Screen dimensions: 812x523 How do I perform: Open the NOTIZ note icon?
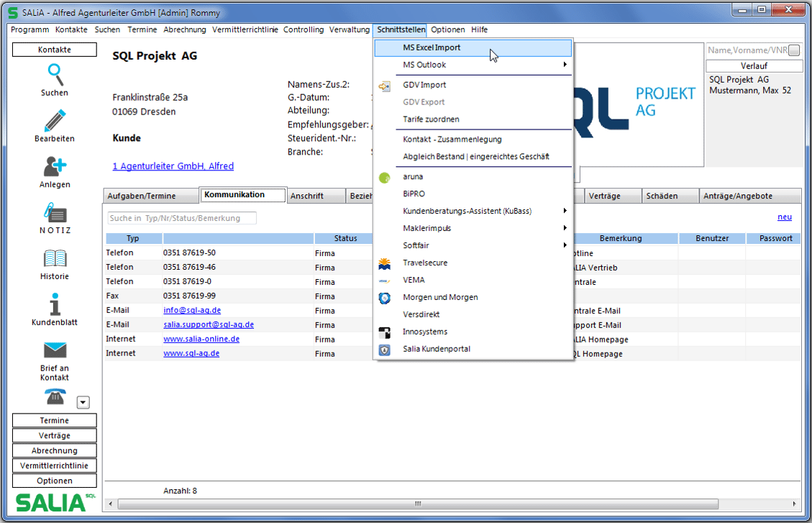[x=55, y=212]
